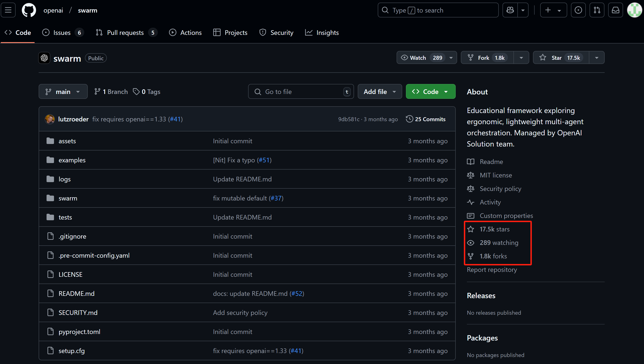
Task: Open the Packages heading link
Action: 482,338
